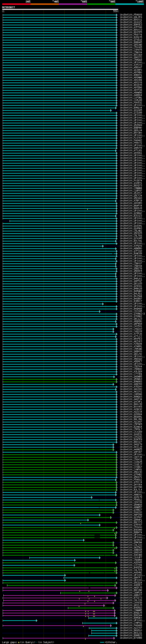Image resolution: width=146 pixels, height=644 pixels.
Task: Select hit UniRef100_A6S3Y2
Action: click(x=131, y=392)
